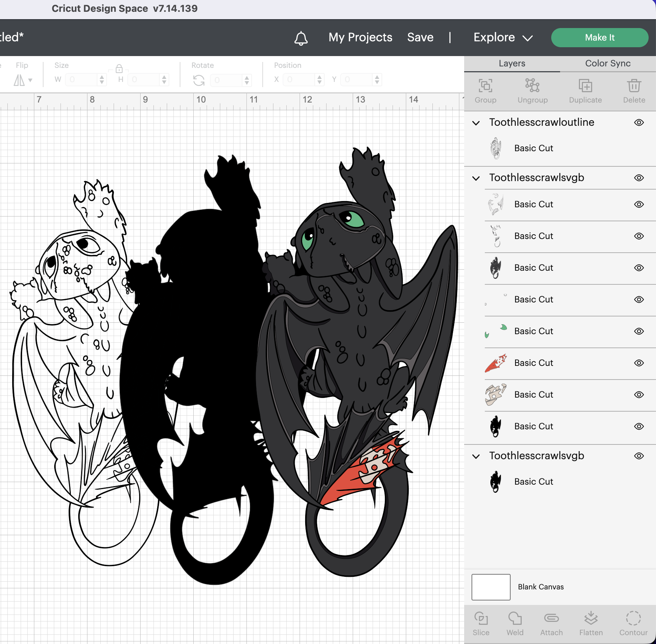Save the project

pyautogui.click(x=420, y=37)
